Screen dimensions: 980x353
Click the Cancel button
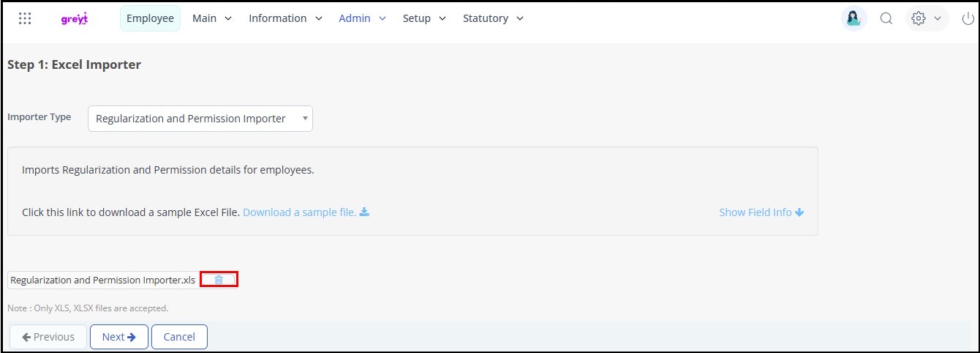click(179, 337)
